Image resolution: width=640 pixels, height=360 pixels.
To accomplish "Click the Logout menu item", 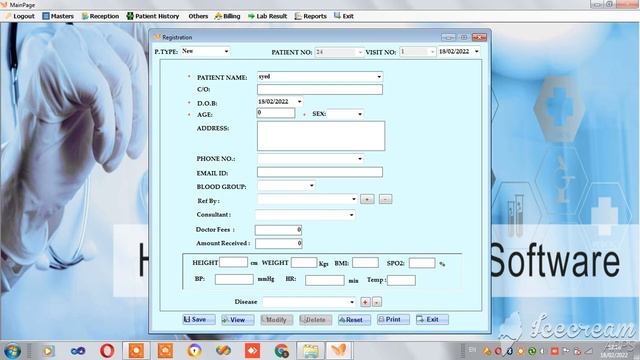I will click(x=20, y=16).
